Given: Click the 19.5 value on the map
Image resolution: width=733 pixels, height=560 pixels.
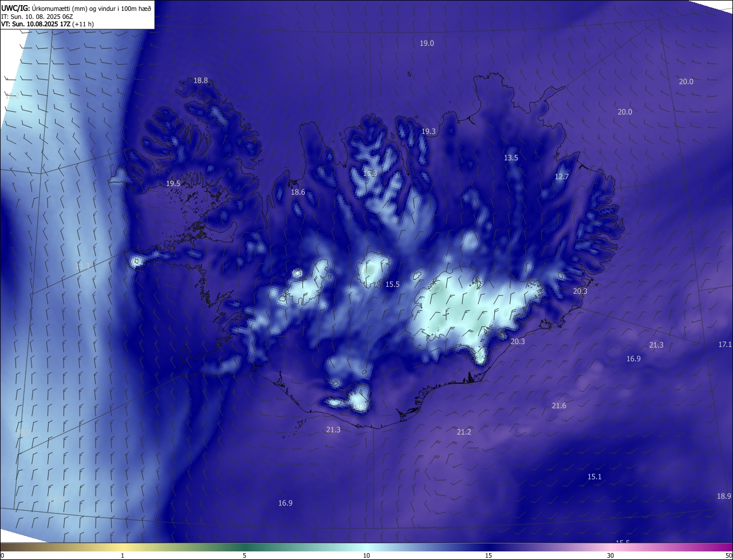Looking at the screenshot, I should [x=173, y=184].
